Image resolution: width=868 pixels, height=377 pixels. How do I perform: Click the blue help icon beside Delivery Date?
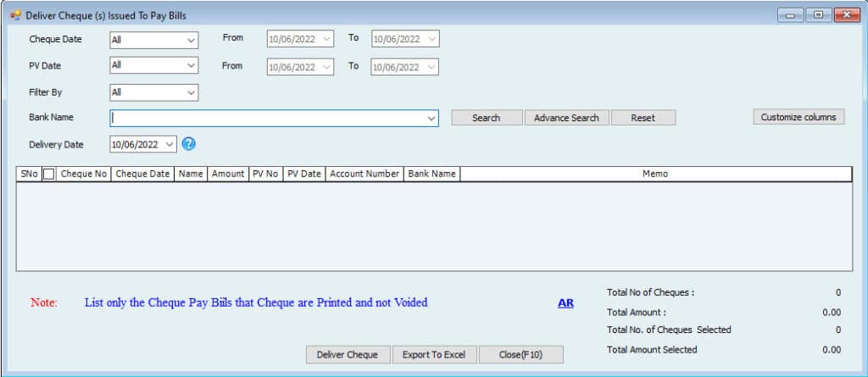coord(189,144)
